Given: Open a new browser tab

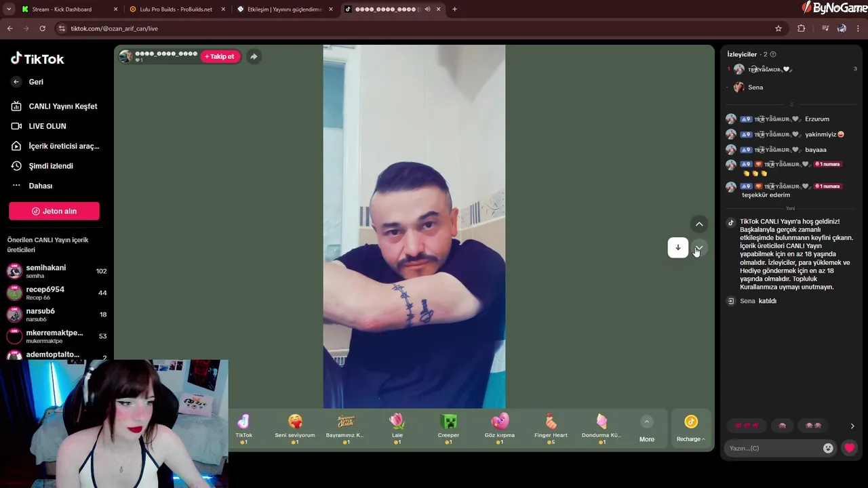Looking at the screenshot, I should click(454, 9).
